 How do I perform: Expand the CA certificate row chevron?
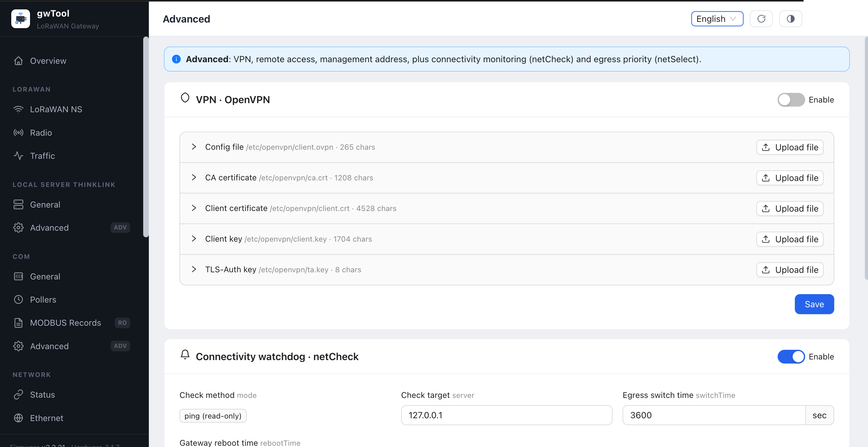pos(194,178)
